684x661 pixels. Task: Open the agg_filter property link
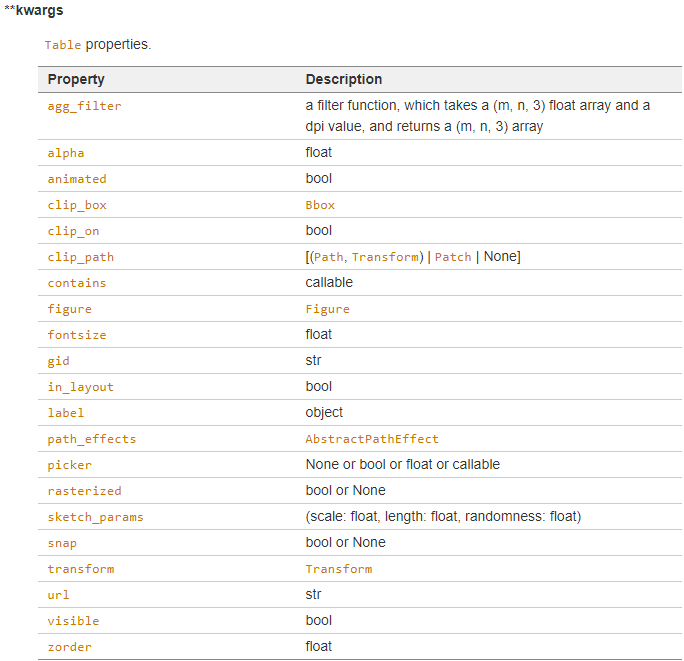84,106
